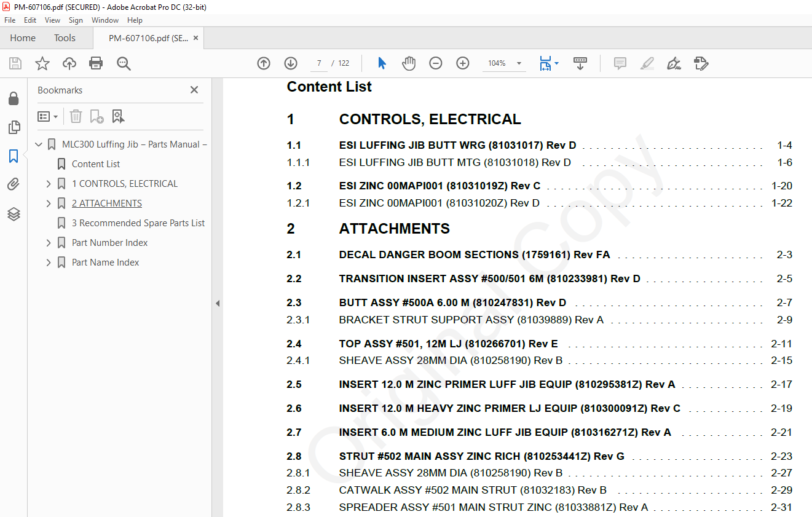
Task: Open TOP ASSY #501, 12M LJ entry
Action: 449,344
